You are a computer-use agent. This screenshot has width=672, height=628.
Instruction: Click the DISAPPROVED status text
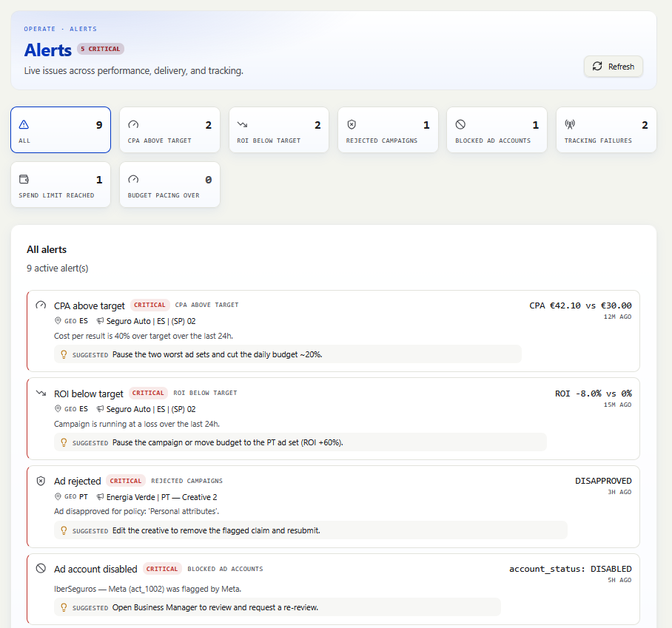(x=603, y=481)
